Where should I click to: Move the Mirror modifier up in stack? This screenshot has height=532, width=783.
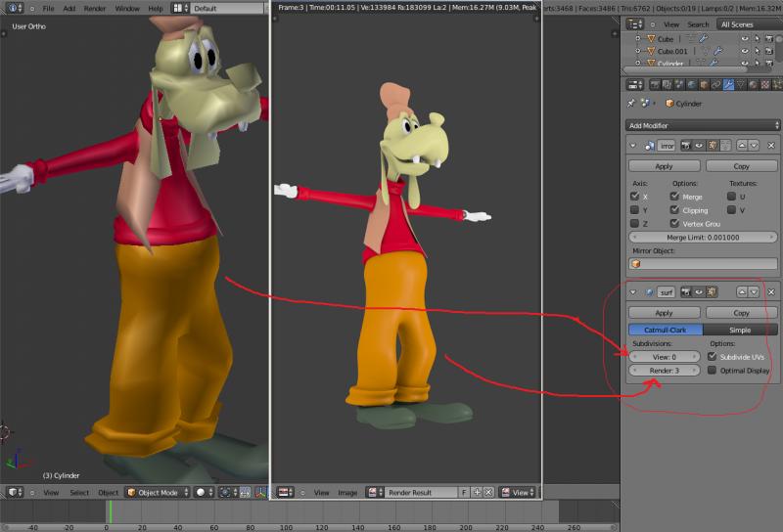(x=742, y=146)
